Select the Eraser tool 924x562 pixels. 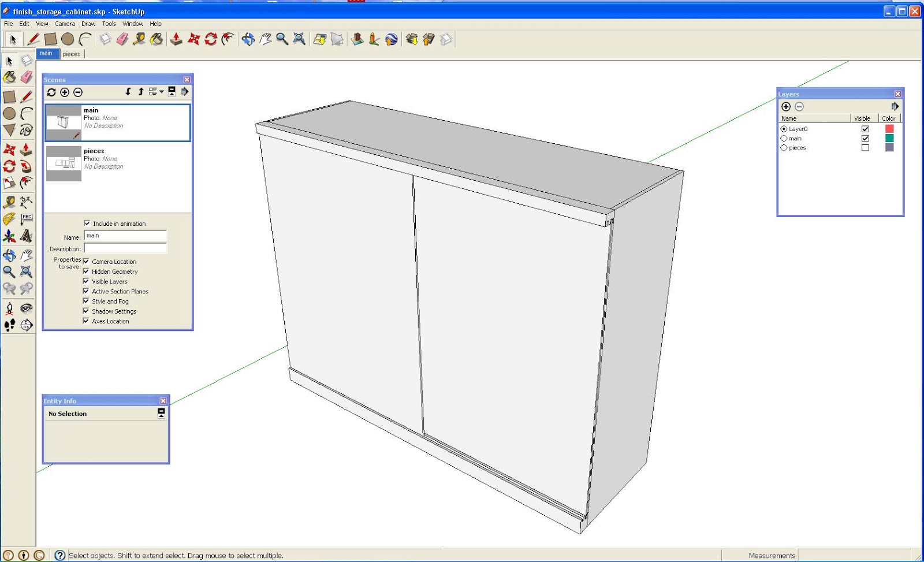[x=122, y=39]
